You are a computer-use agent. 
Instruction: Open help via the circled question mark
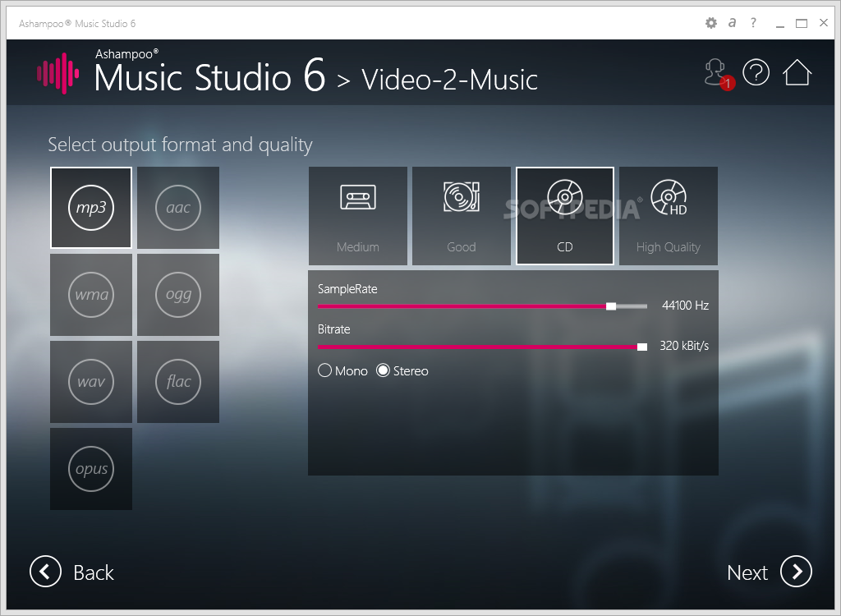tap(756, 72)
